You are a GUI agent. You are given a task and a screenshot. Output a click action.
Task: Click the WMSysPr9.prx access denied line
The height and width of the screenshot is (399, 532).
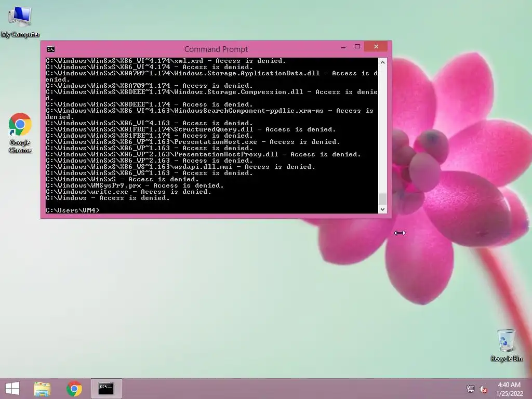[x=135, y=185]
